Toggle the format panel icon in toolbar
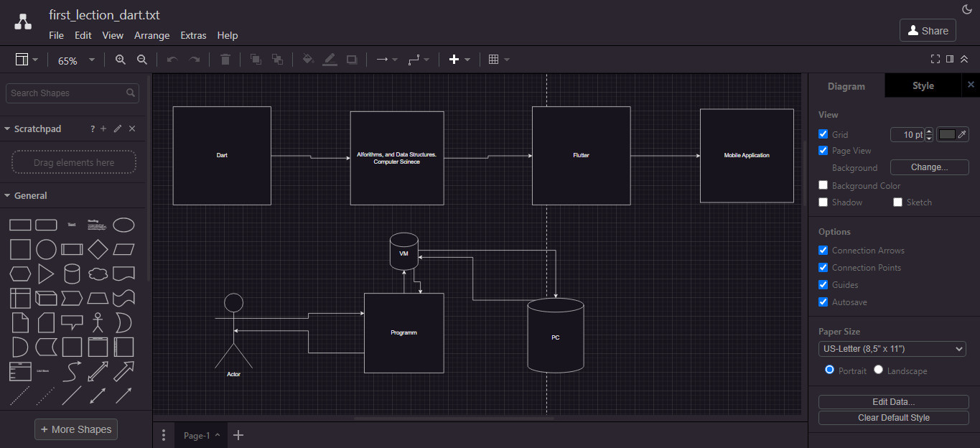The image size is (980, 448). coord(950,59)
